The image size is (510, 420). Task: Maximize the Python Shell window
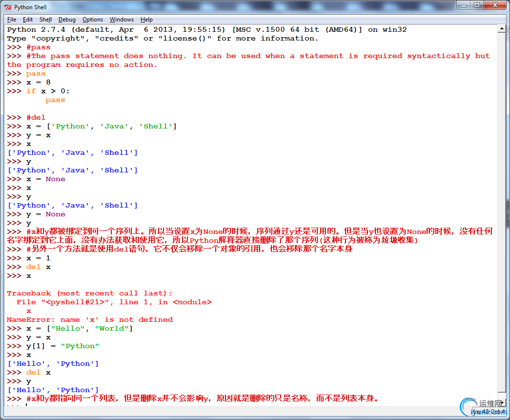tap(477, 5)
